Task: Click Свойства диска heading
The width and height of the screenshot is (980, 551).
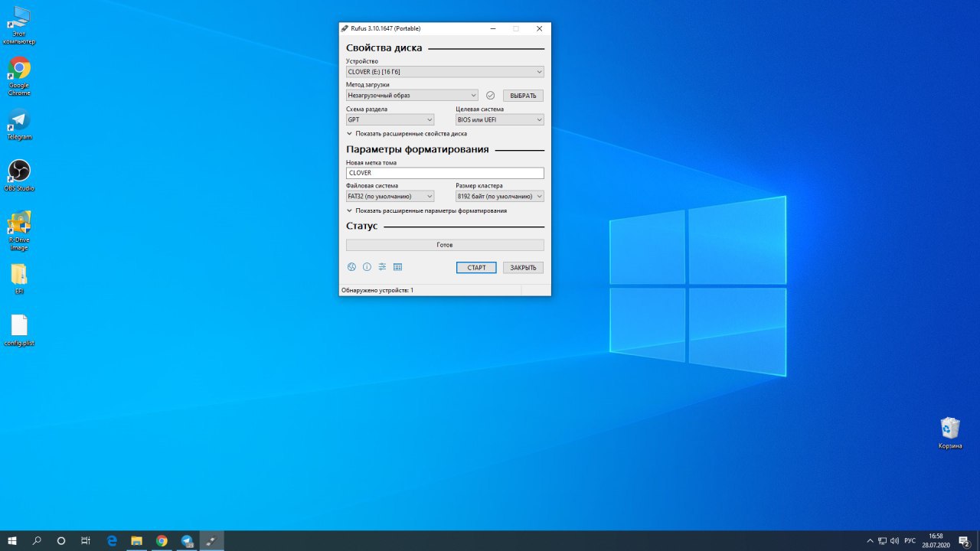Action: [x=384, y=47]
